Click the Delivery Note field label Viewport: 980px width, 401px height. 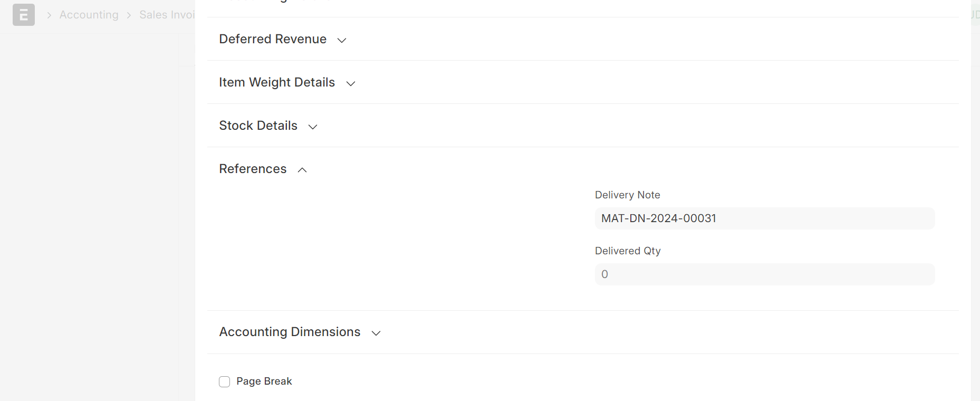(x=628, y=195)
